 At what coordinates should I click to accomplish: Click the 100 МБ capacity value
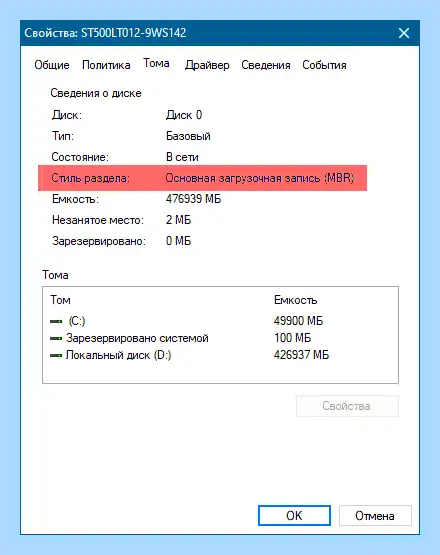pos(292,338)
